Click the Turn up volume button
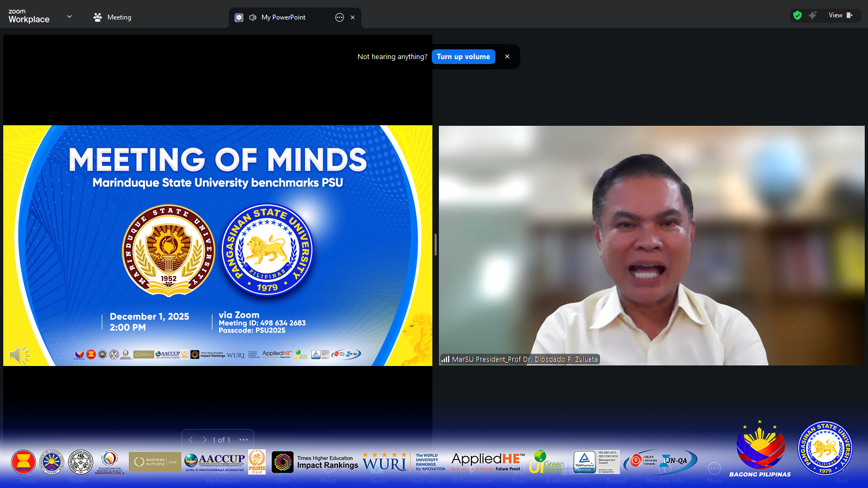This screenshot has height=488, width=868. 463,56
